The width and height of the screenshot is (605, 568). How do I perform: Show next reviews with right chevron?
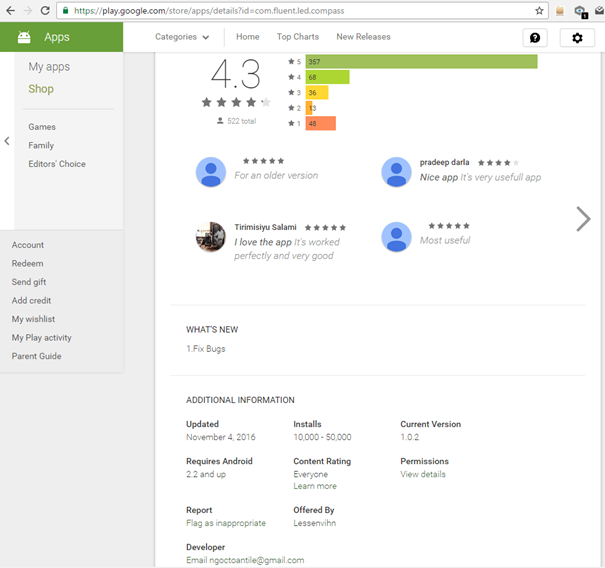click(583, 219)
